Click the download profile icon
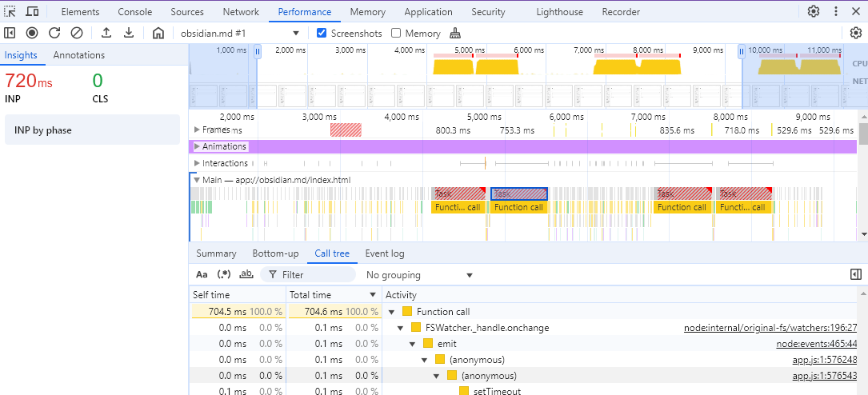Image resolution: width=868 pixels, height=395 pixels. coord(129,33)
